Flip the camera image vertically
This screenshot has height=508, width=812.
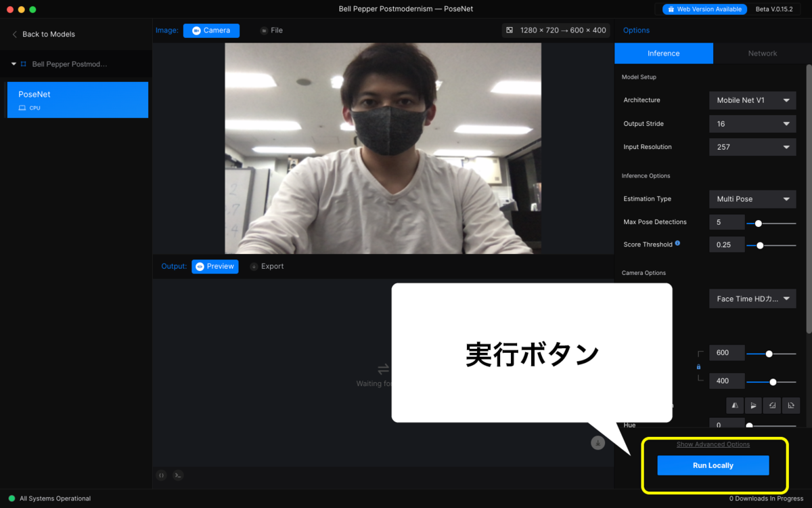[753, 405]
